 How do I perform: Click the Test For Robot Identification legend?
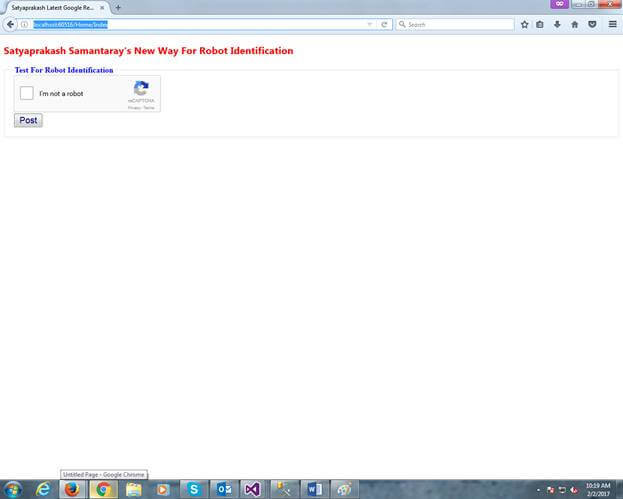[64, 70]
